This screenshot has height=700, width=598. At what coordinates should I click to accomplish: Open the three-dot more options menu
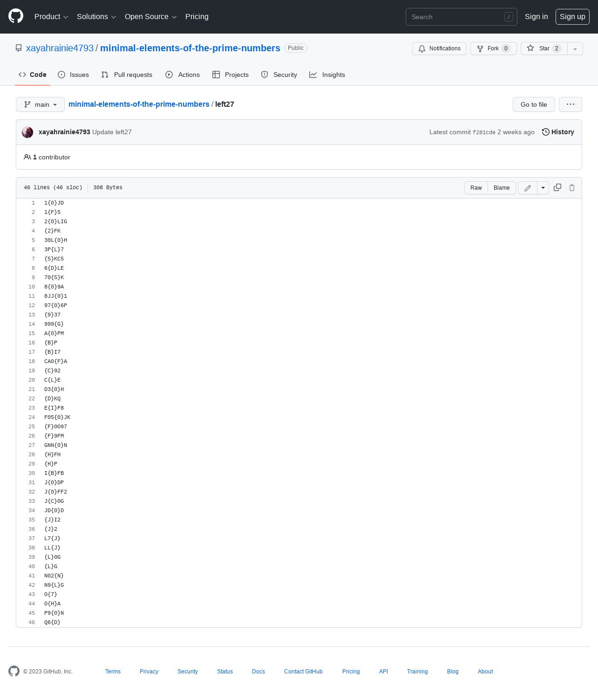(571, 104)
